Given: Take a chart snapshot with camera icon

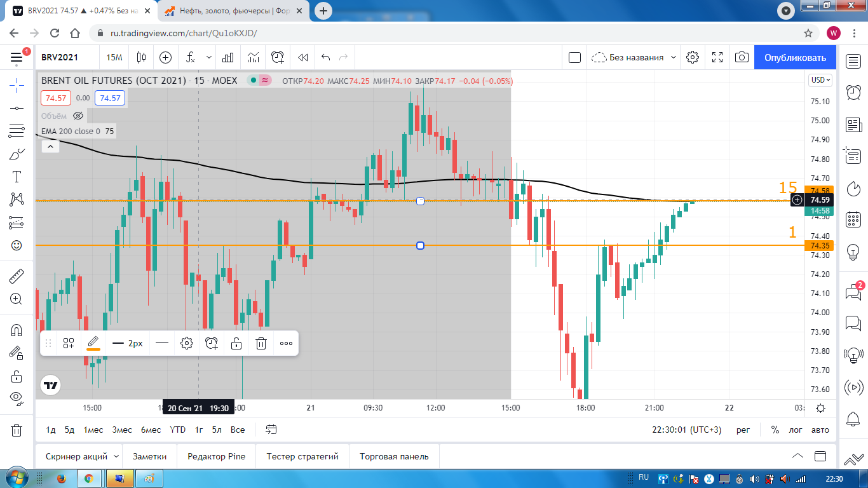Looking at the screenshot, I should [742, 57].
